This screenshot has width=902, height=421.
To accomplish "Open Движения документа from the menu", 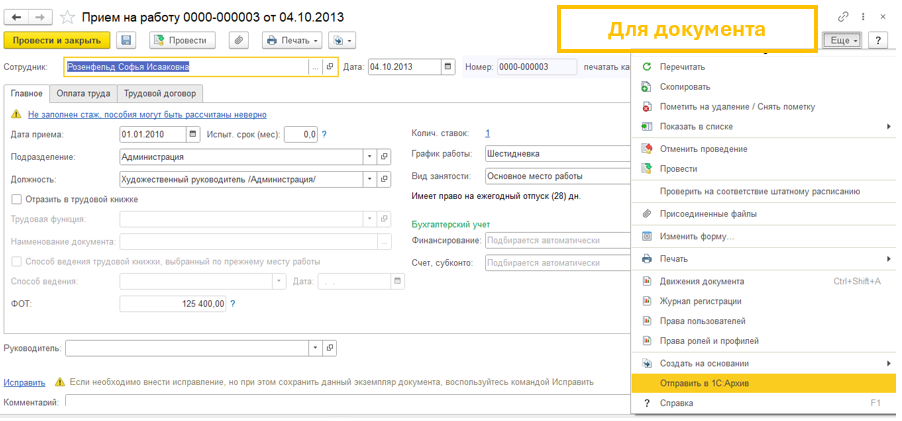I will (x=764, y=281).
